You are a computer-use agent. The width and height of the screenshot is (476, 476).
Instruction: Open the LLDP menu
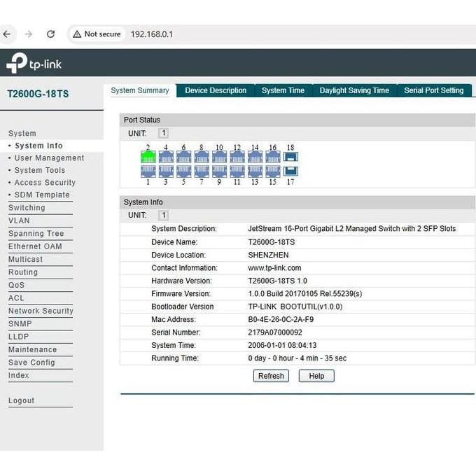pyautogui.click(x=18, y=337)
